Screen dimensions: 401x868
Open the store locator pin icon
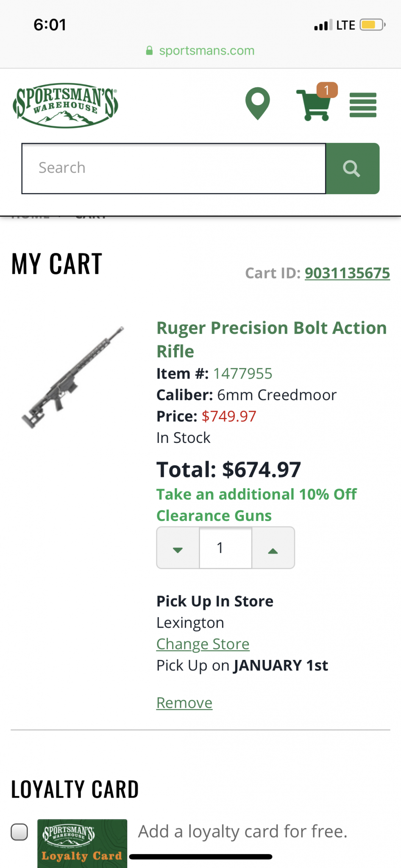point(257,103)
